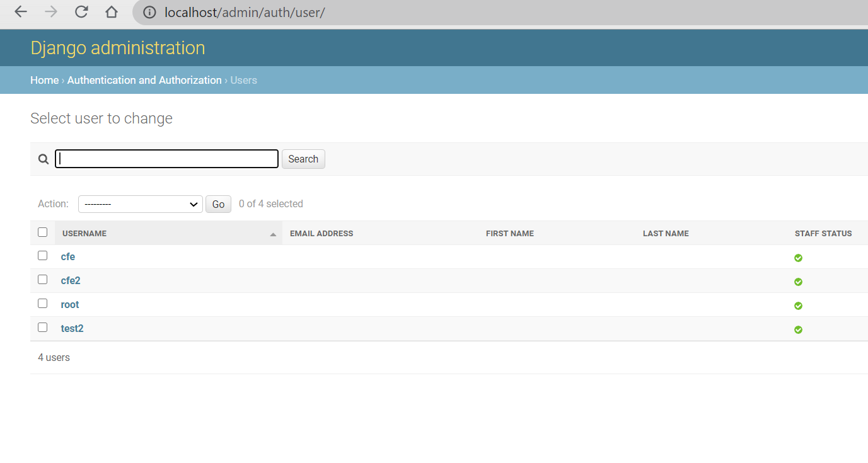View site information icon in address bar
This screenshot has height=463, width=868.
(x=149, y=12)
